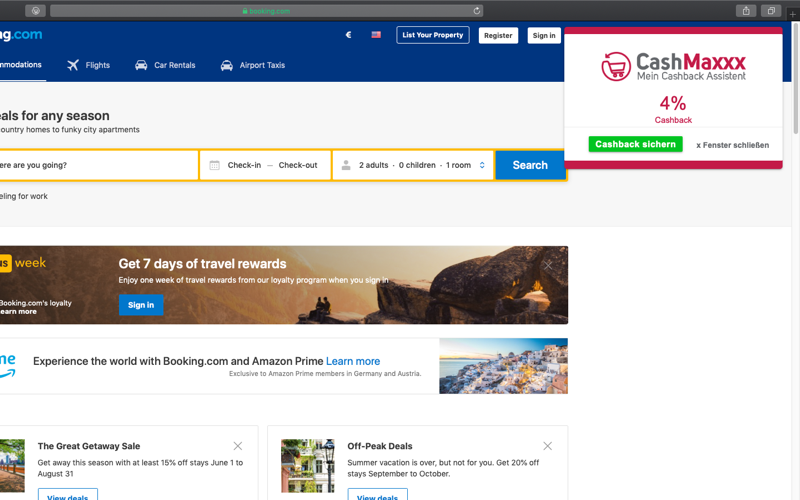Click the Sign in button in header
This screenshot has width=800, height=500.
coord(544,35)
